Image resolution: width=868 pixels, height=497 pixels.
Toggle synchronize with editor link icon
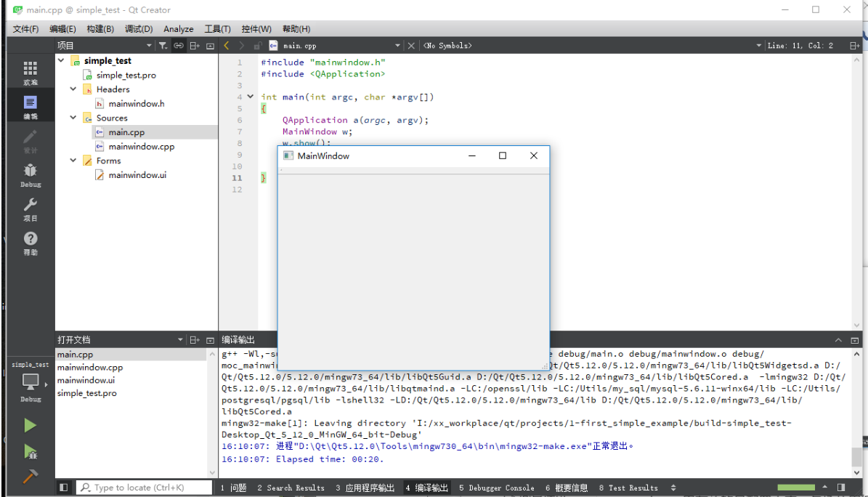pos(178,46)
